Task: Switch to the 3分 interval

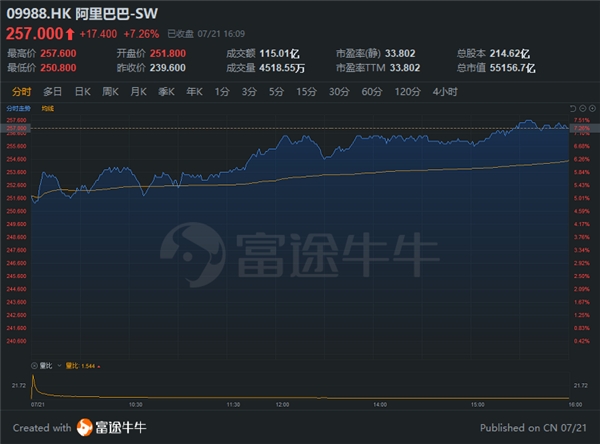Action: 249,92
